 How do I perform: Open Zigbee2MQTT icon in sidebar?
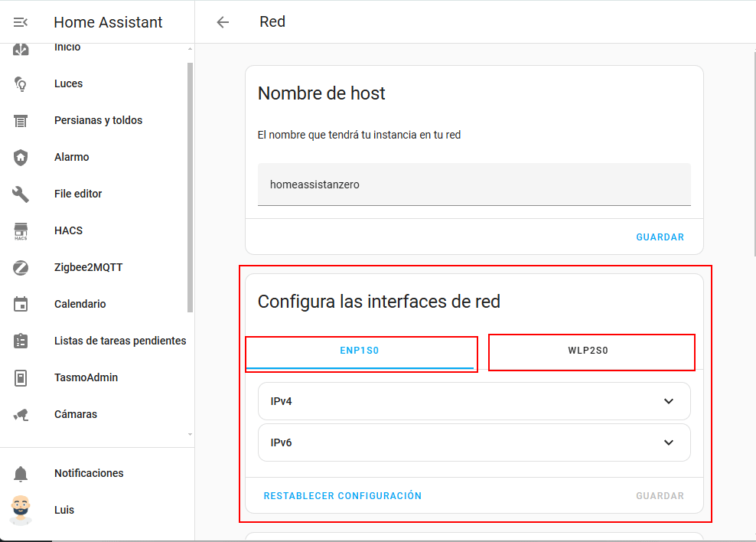21,267
